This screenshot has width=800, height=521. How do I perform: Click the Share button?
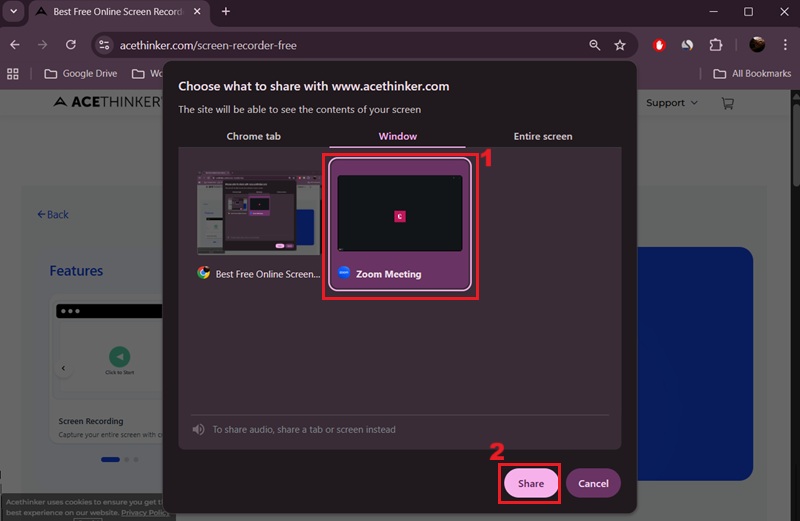point(530,483)
